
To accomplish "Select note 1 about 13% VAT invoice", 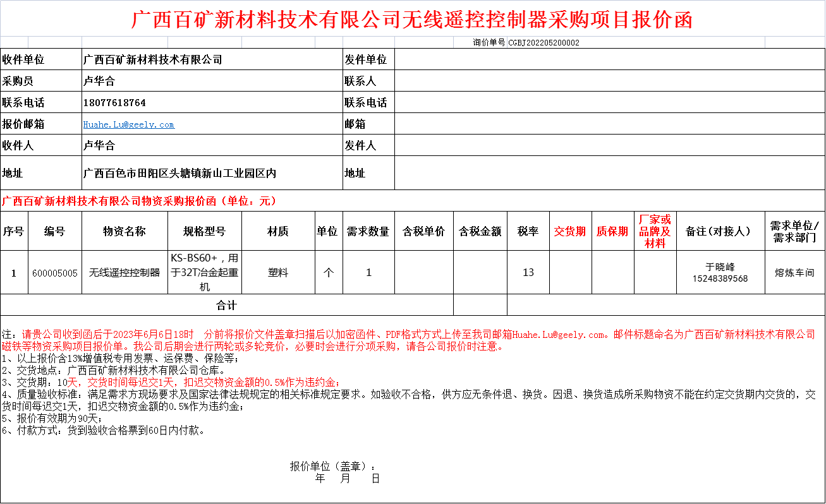I will click(x=121, y=359).
